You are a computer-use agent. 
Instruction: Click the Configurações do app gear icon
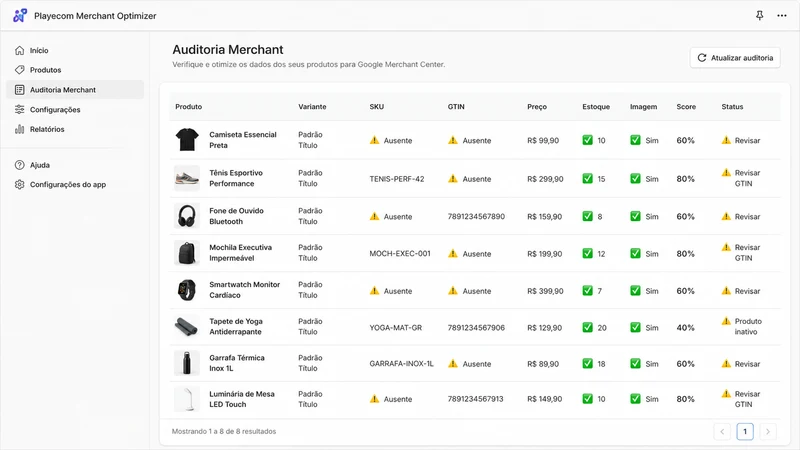point(19,184)
